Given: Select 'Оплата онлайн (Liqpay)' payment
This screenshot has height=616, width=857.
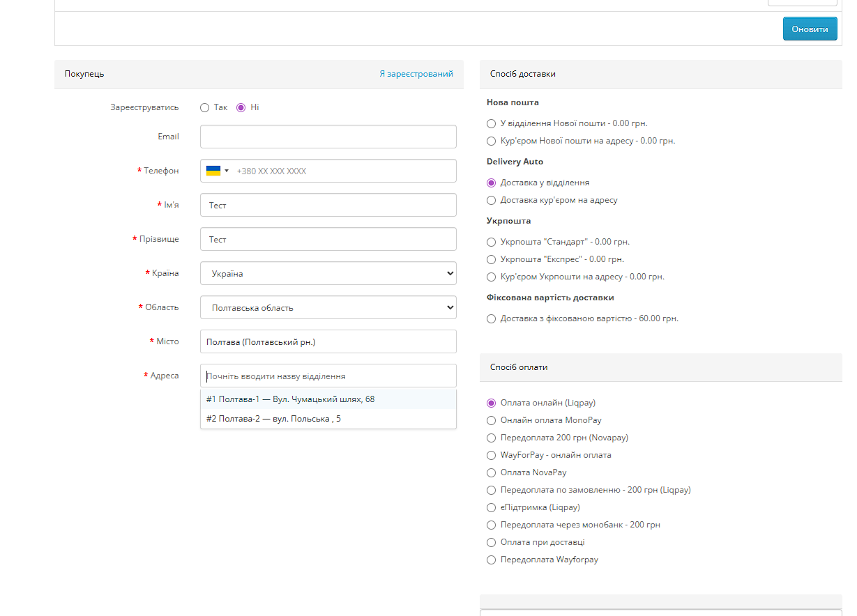Looking at the screenshot, I should (x=492, y=403).
